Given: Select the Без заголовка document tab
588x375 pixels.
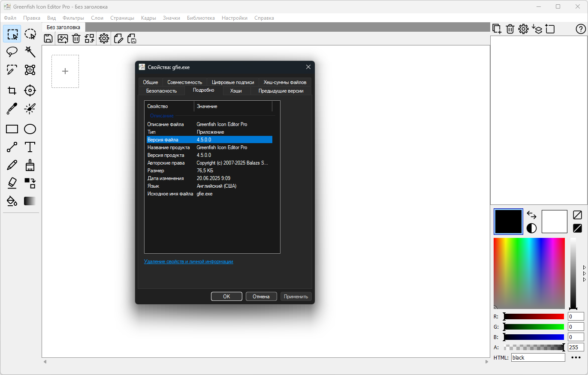Looking at the screenshot, I should [x=63, y=27].
